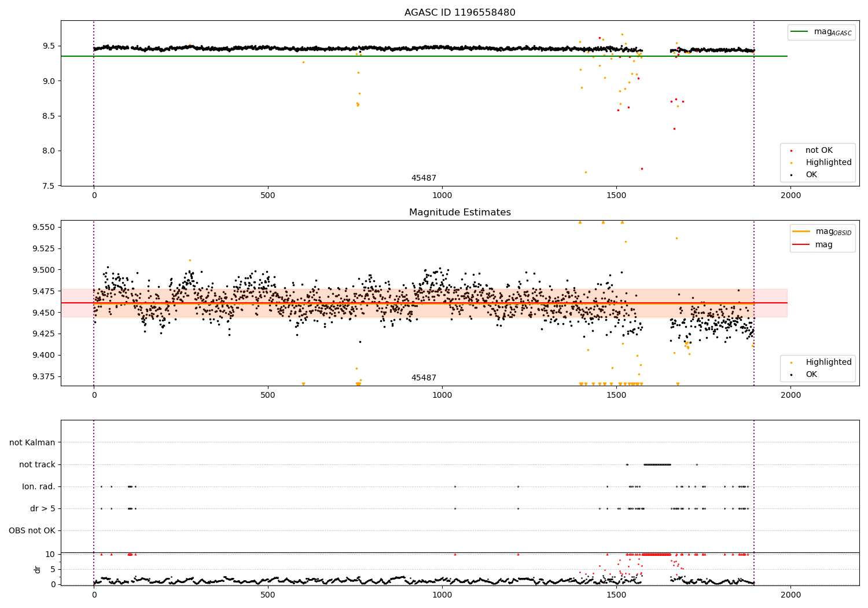Click the '9.450' y-axis tick on the middle plot
Viewport: 868px width, 608px height.
pyautogui.click(x=43, y=313)
